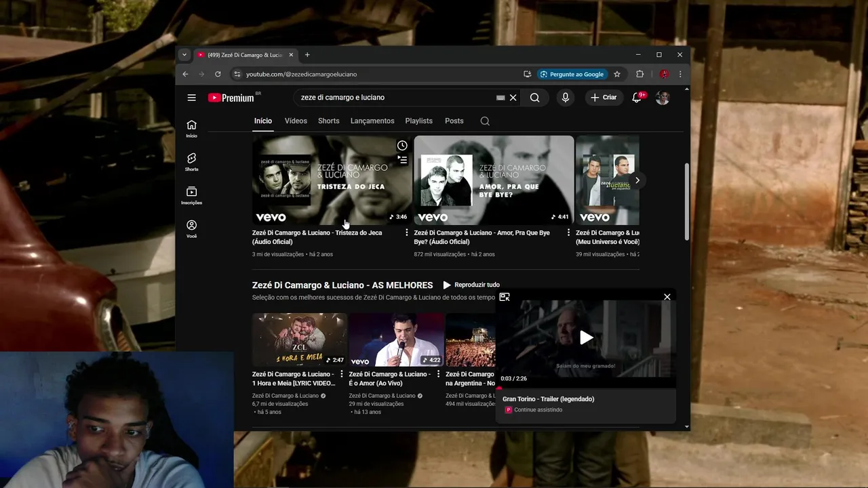Open Zezé Di Camargo & Luciano - AS MELHORES playlist

pos(342,285)
